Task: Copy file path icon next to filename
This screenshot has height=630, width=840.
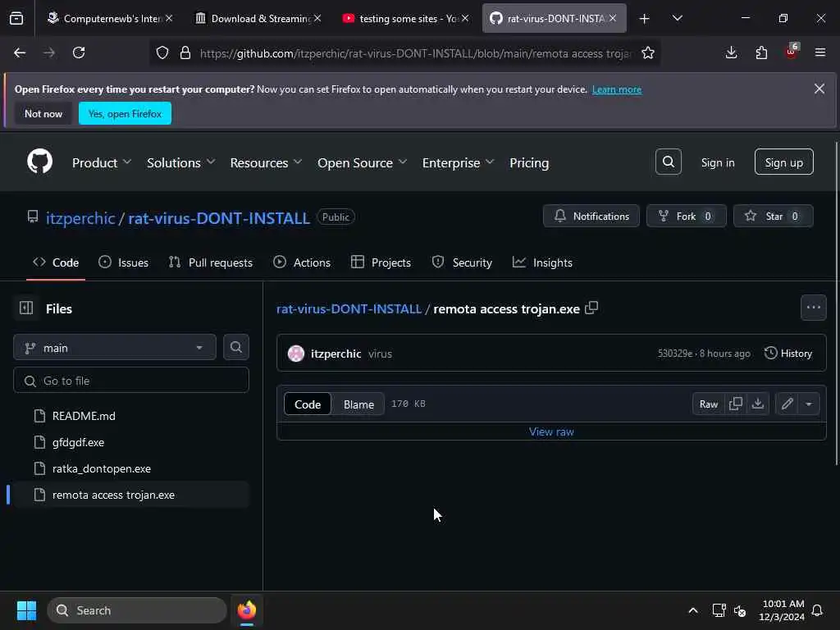Action: point(591,308)
